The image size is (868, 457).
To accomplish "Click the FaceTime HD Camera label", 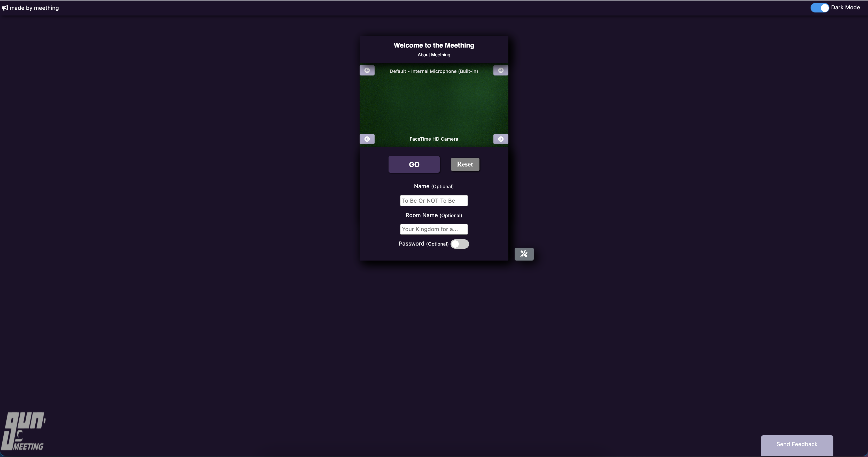I will click(x=434, y=139).
